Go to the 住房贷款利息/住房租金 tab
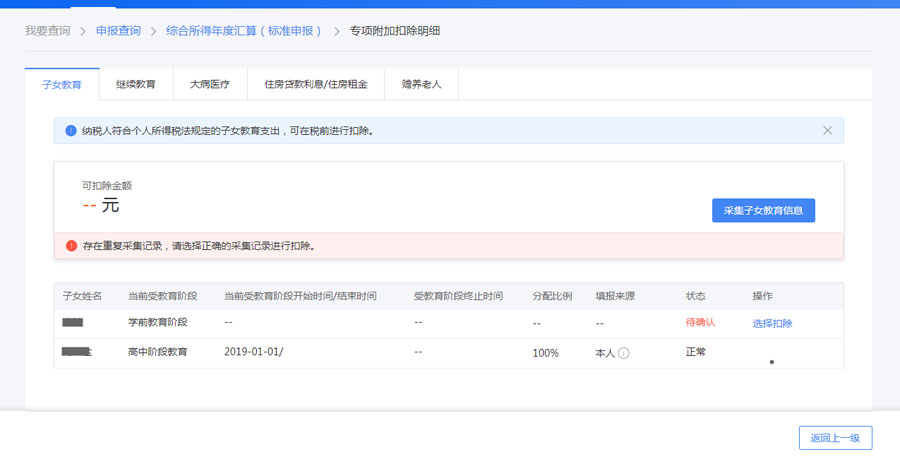 pos(316,85)
